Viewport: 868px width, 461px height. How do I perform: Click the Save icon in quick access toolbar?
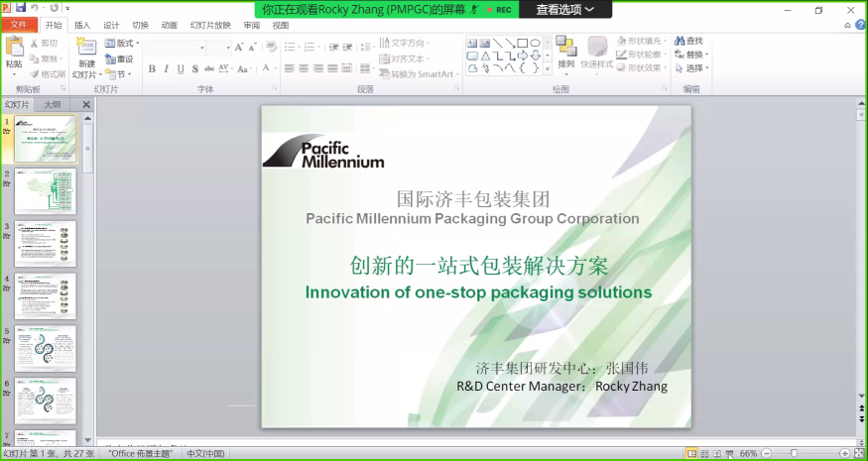[x=21, y=8]
